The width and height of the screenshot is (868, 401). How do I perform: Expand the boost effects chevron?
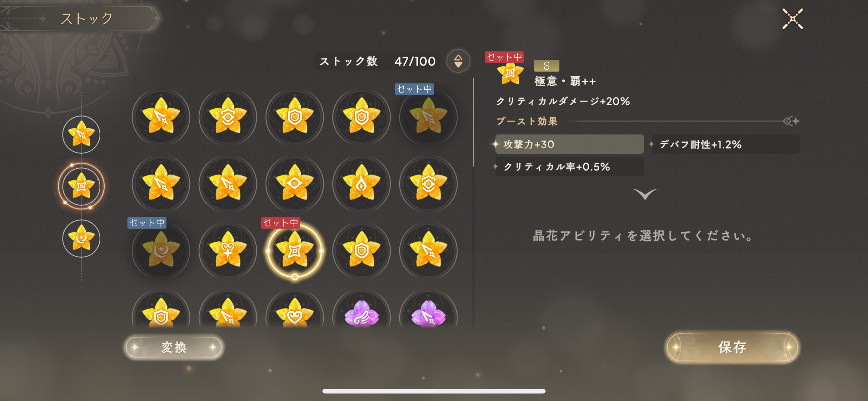click(x=645, y=194)
